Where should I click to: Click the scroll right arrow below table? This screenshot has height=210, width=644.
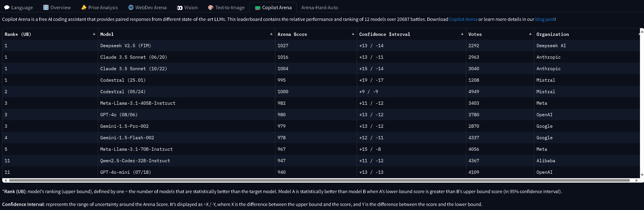[637, 180]
